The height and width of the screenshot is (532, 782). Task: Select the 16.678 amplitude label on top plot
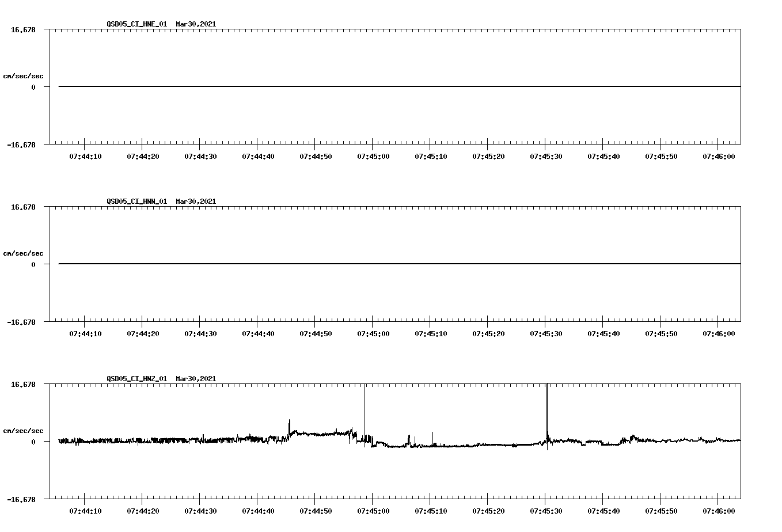tap(23, 29)
